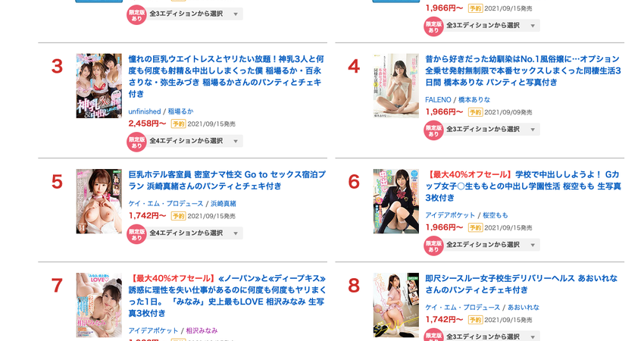Image resolution: width=644 pixels, height=341 pixels.
Task: Open ケイ・エム・プロデュース link on rank 5
Action: coord(166,204)
